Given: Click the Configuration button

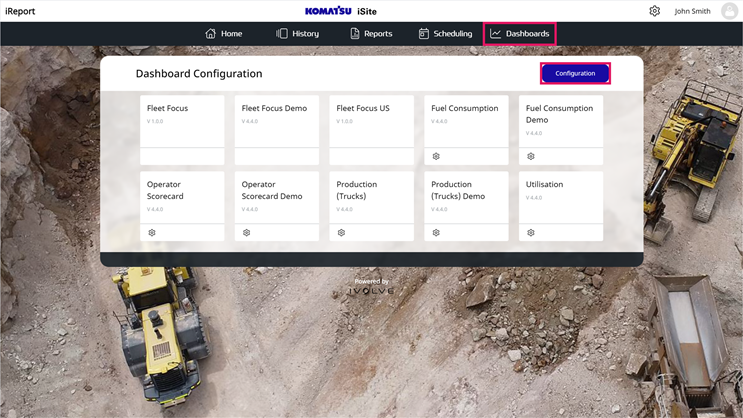Looking at the screenshot, I should click(575, 73).
